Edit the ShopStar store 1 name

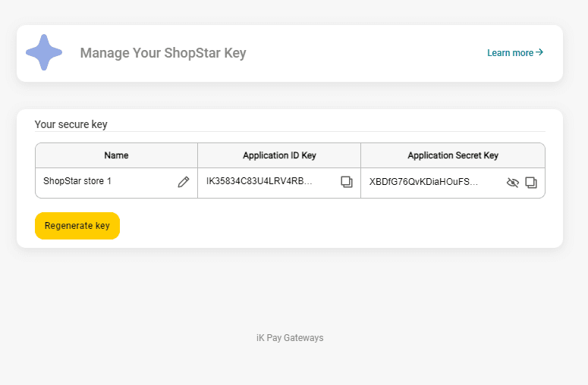click(x=184, y=182)
